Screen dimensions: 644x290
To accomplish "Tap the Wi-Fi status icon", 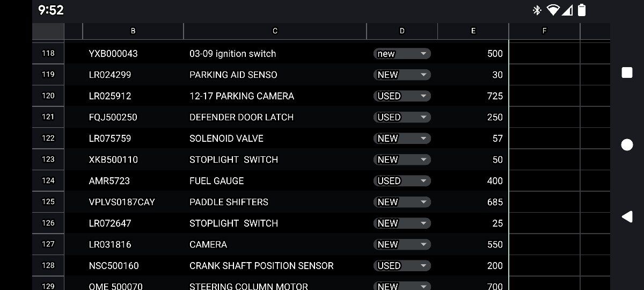I will 553,10.
